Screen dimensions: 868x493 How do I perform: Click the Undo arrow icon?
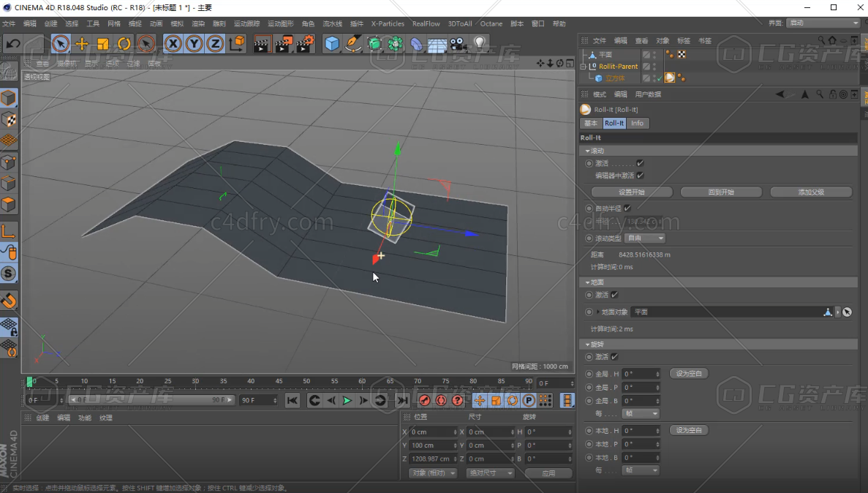13,44
